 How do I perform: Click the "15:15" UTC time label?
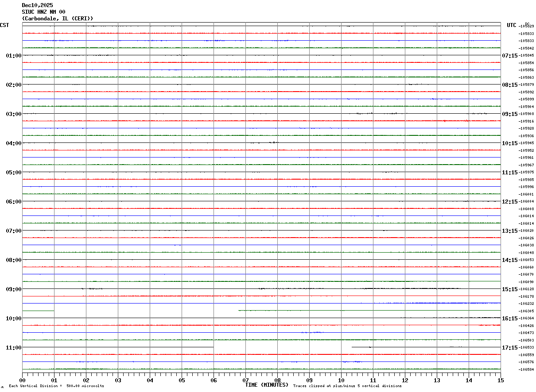point(509,289)
